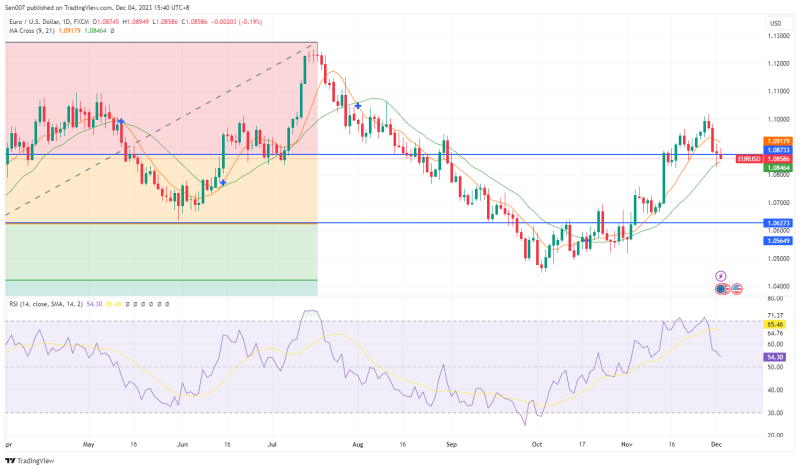Click the yellow 65.46 RSI value label
800x470 pixels.
tap(774, 324)
